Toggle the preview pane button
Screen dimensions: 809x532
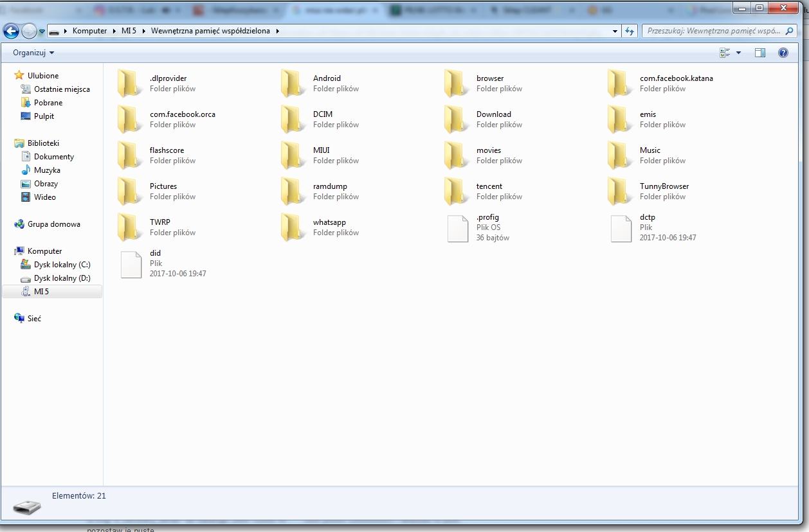coord(759,53)
